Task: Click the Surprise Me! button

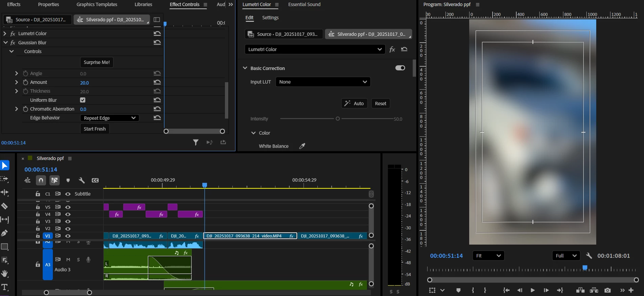Action: click(97, 62)
